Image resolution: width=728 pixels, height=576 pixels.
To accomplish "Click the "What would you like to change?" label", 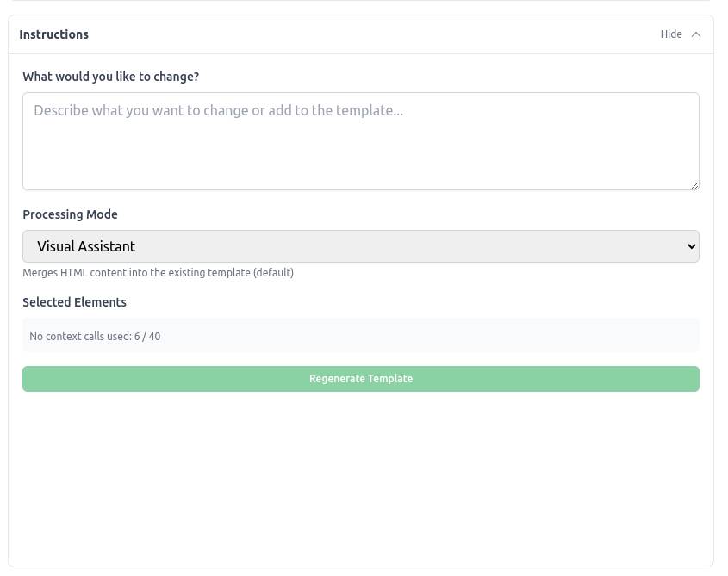I will click(x=110, y=77).
